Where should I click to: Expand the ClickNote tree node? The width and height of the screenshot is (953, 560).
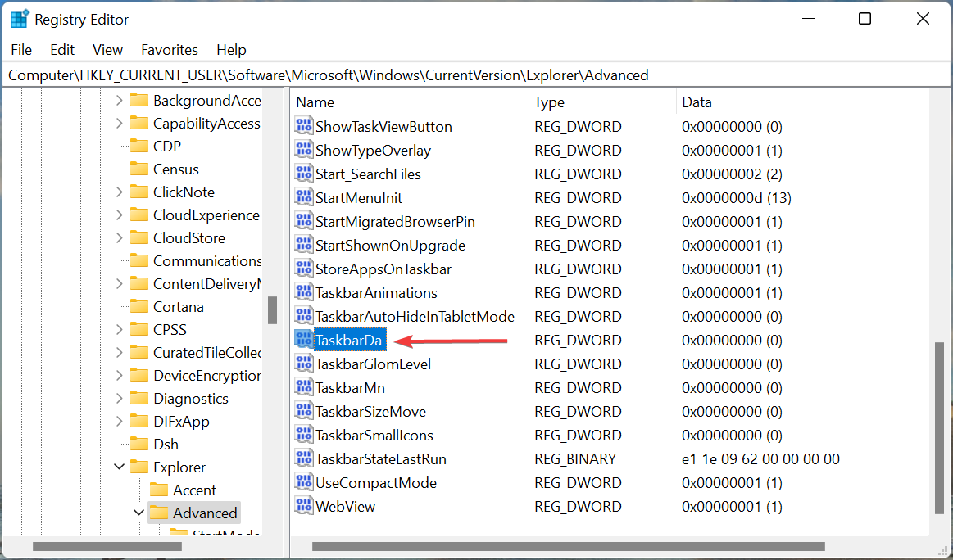119,192
